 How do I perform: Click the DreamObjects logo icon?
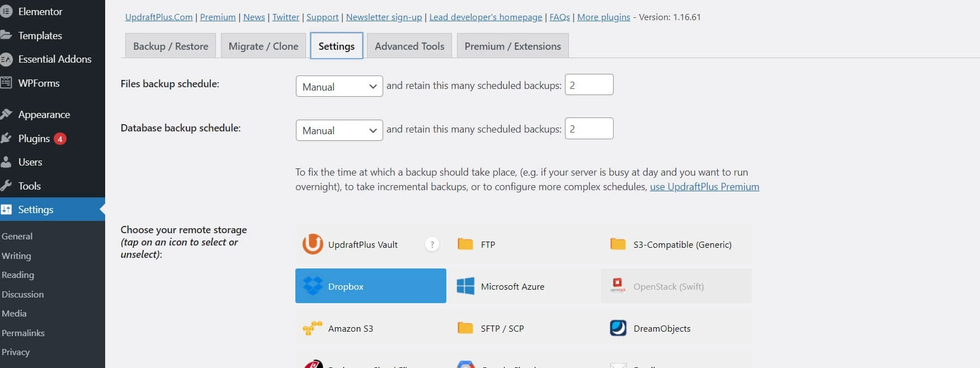(618, 328)
